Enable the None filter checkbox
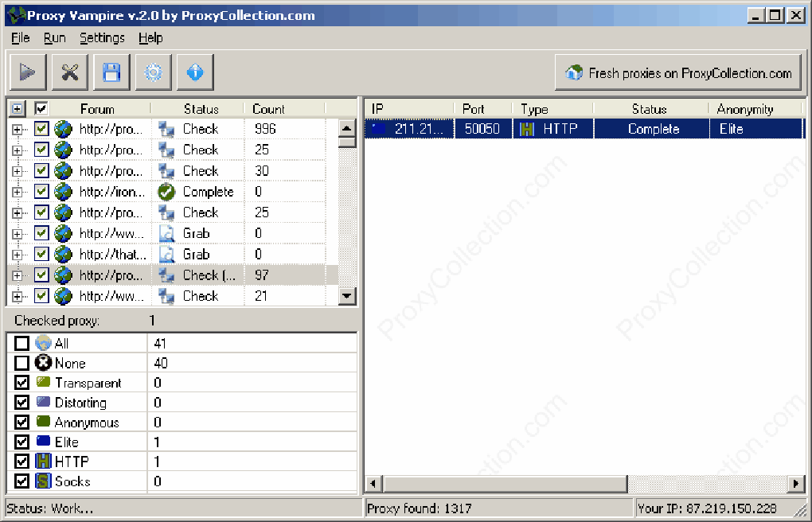The width and height of the screenshot is (812, 522). click(x=21, y=363)
